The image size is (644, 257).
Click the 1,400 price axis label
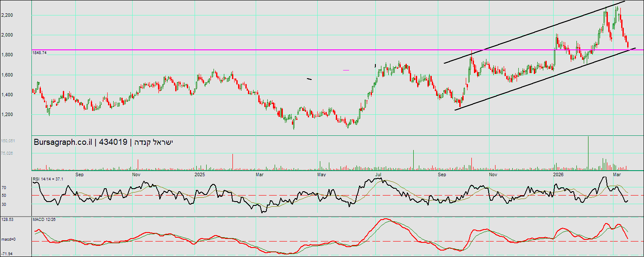point(6,95)
